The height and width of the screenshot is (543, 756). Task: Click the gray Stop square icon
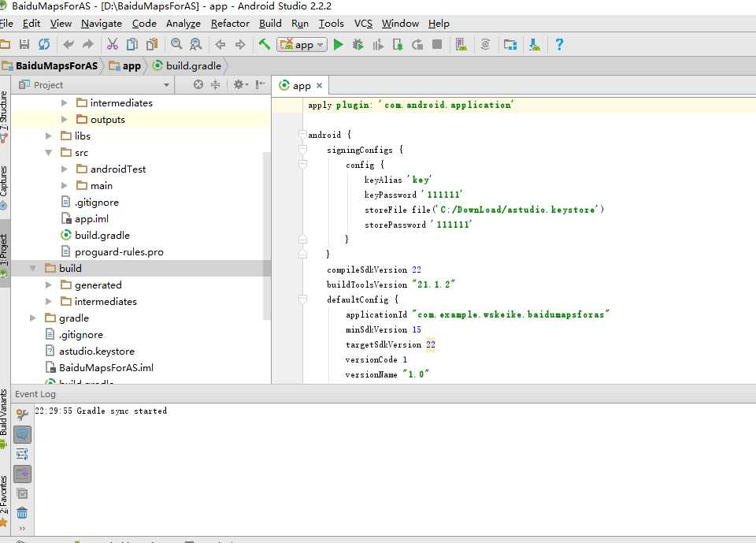pos(437,44)
